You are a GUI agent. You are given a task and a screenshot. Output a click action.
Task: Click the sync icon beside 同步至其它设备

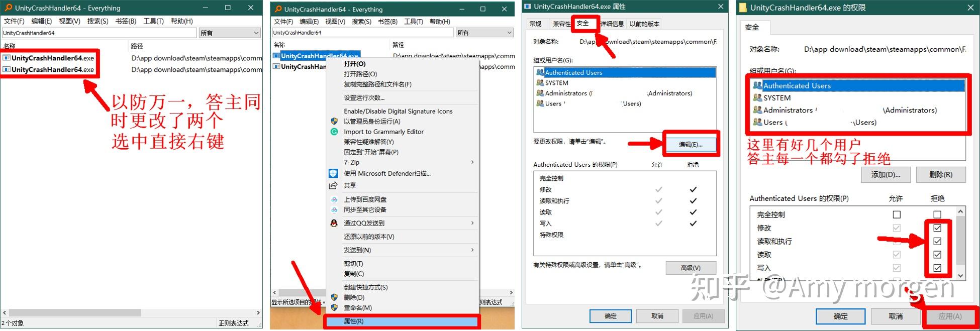pos(334,209)
